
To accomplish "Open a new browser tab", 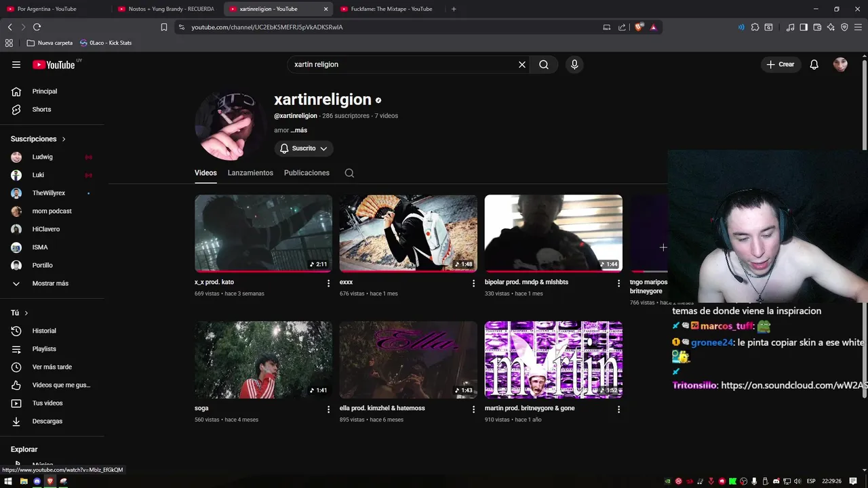I will (454, 9).
